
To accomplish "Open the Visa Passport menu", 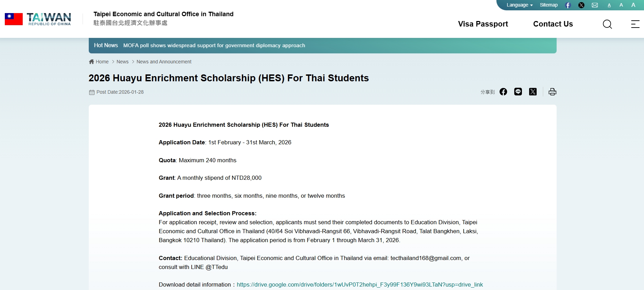I will 483,24.
